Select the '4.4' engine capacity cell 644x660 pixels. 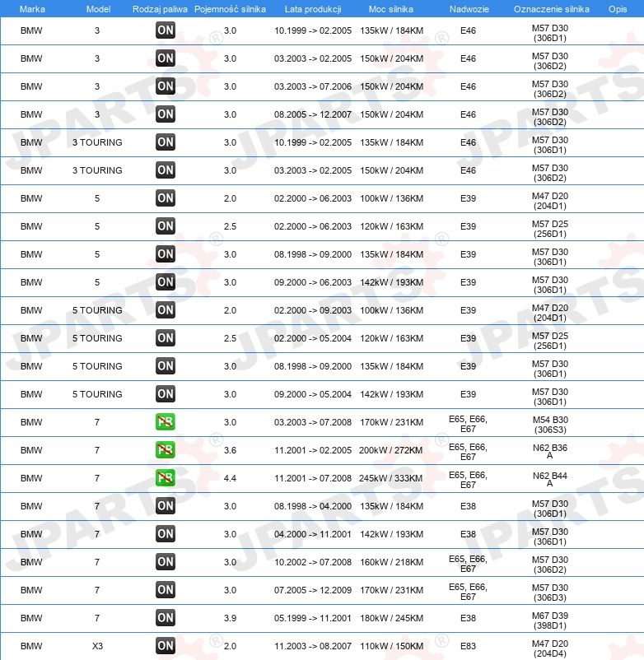230,478
